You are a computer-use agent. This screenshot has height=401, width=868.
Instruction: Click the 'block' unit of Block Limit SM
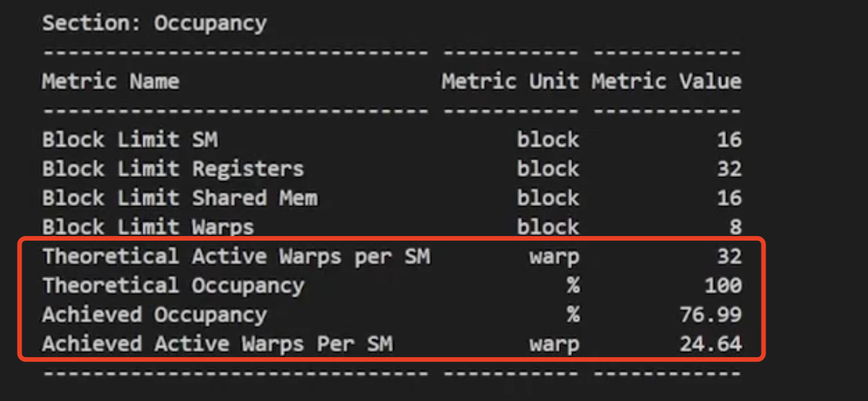point(547,140)
